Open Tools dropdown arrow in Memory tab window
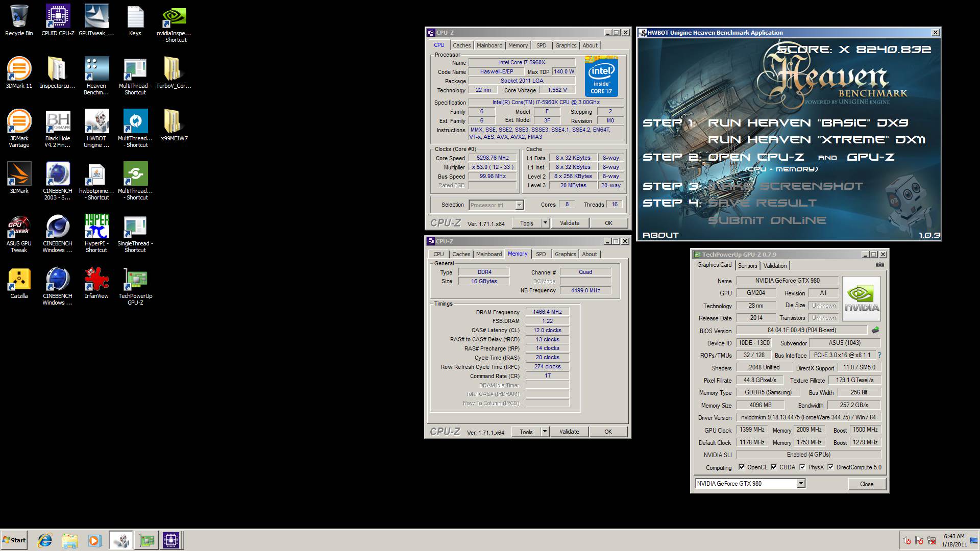980x551 pixels. 545,432
